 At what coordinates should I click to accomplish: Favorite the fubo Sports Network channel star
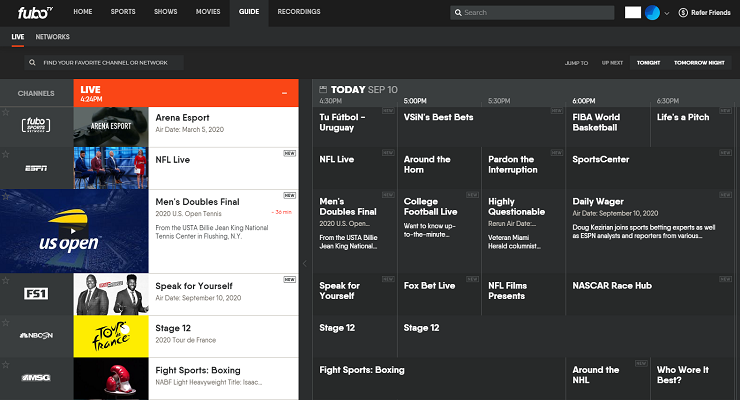click(6, 112)
